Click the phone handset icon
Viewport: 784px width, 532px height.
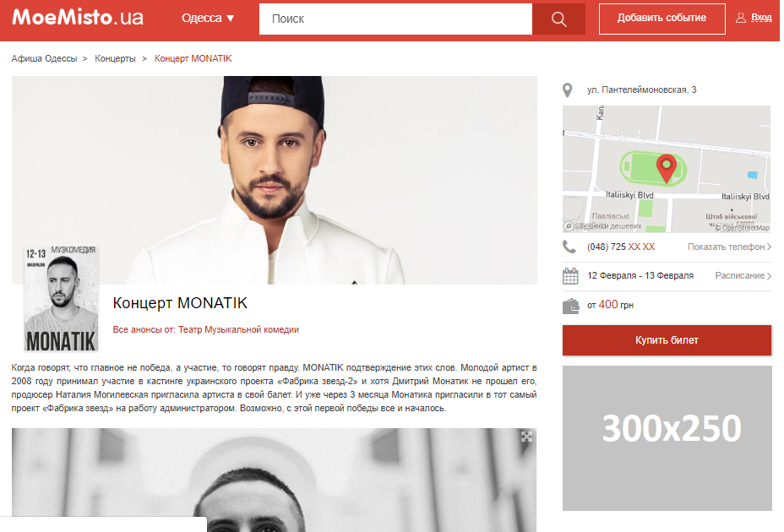(569, 247)
